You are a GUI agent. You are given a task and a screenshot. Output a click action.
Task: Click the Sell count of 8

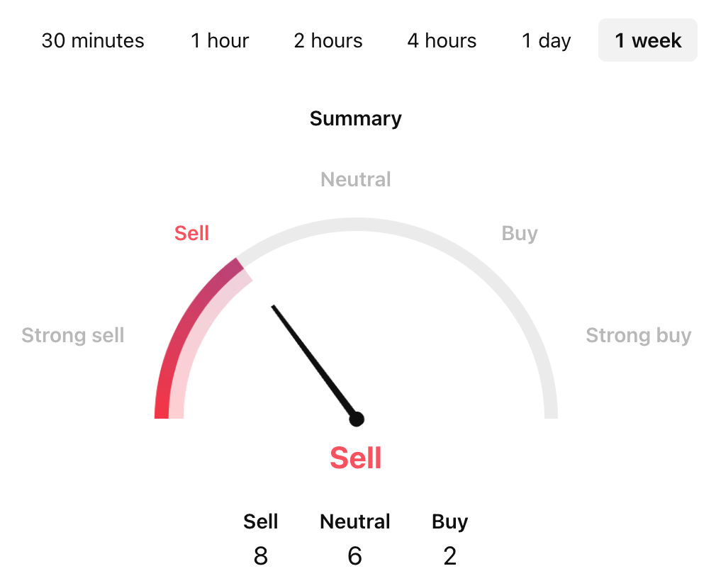tap(261, 556)
